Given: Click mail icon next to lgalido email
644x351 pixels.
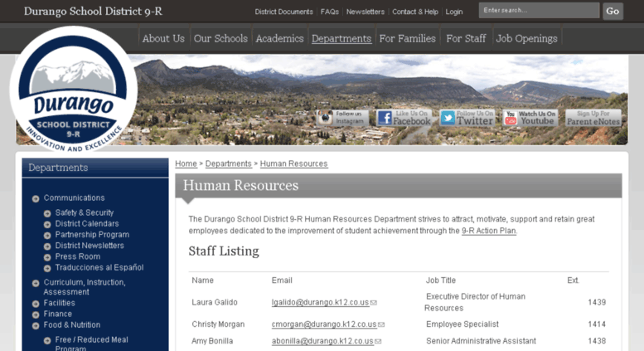Looking at the screenshot, I should point(373,303).
